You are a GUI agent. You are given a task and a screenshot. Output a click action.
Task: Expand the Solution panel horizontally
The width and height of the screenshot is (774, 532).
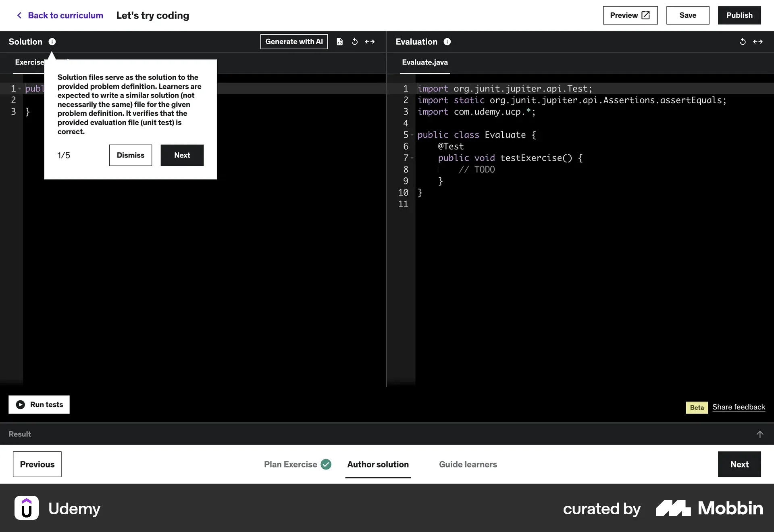point(370,42)
